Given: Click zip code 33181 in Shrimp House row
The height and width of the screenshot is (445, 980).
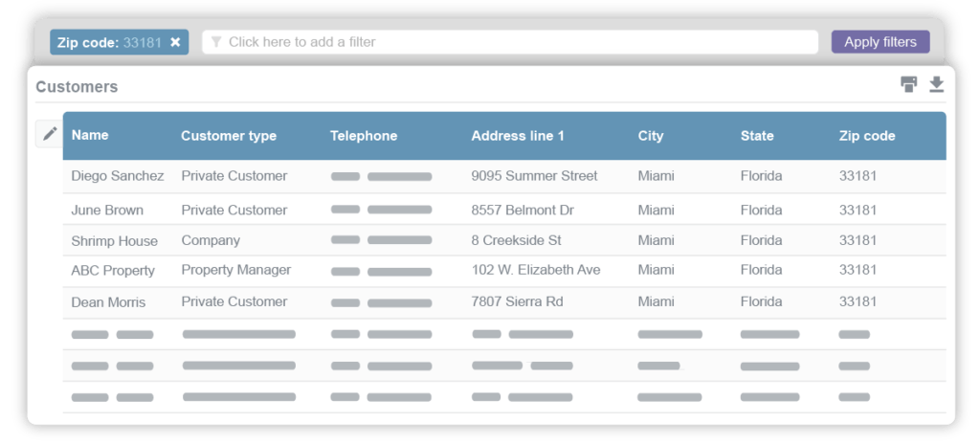Looking at the screenshot, I should point(857,240).
